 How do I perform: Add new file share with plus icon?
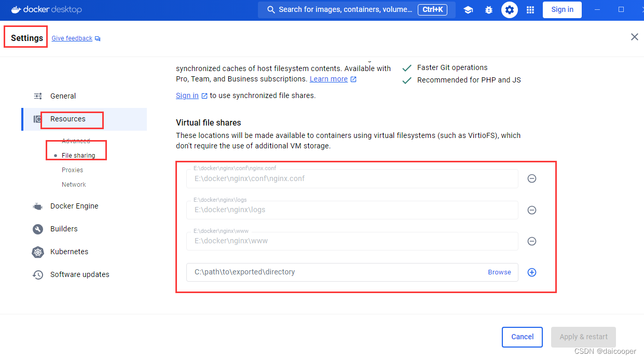coord(532,272)
